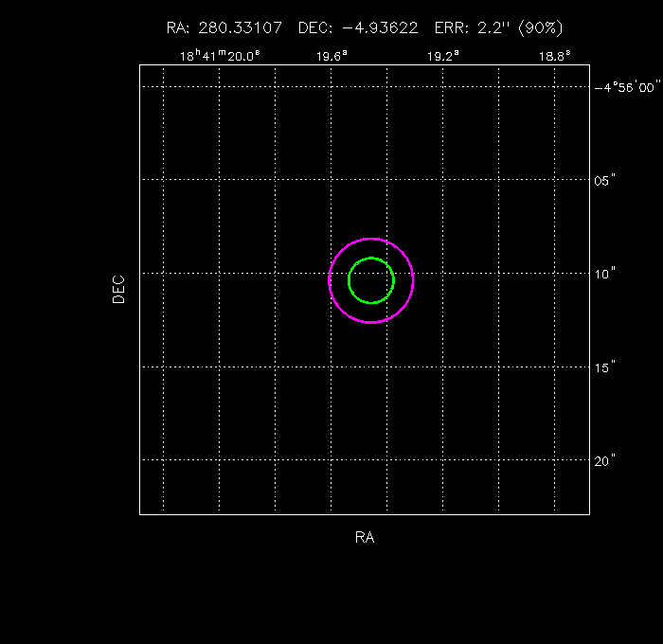Click the 15'' DEC tick label
Screen dimensions: 663x644
click(x=605, y=367)
